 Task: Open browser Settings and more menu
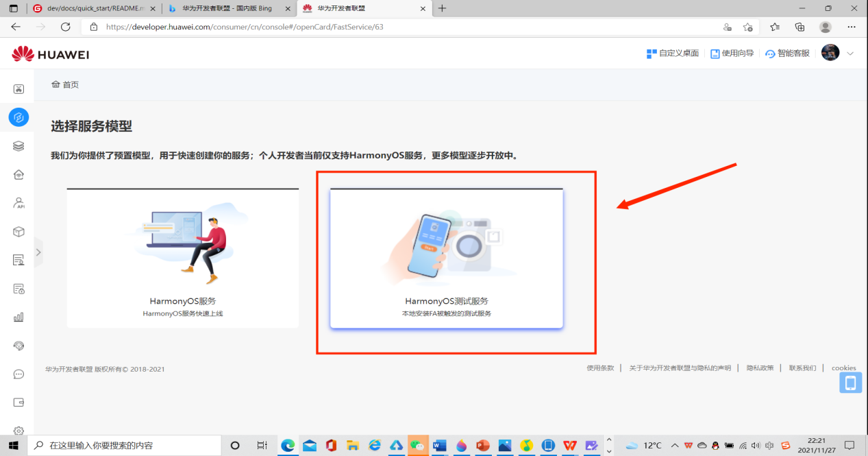[852, 27]
